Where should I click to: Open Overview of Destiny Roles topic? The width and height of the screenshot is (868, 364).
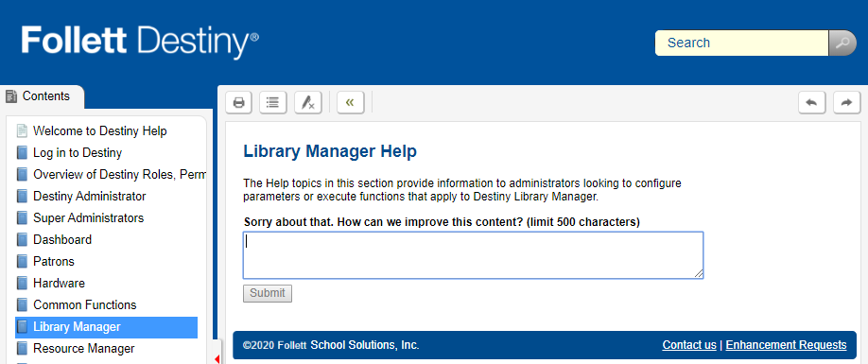pyautogui.click(x=119, y=174)
